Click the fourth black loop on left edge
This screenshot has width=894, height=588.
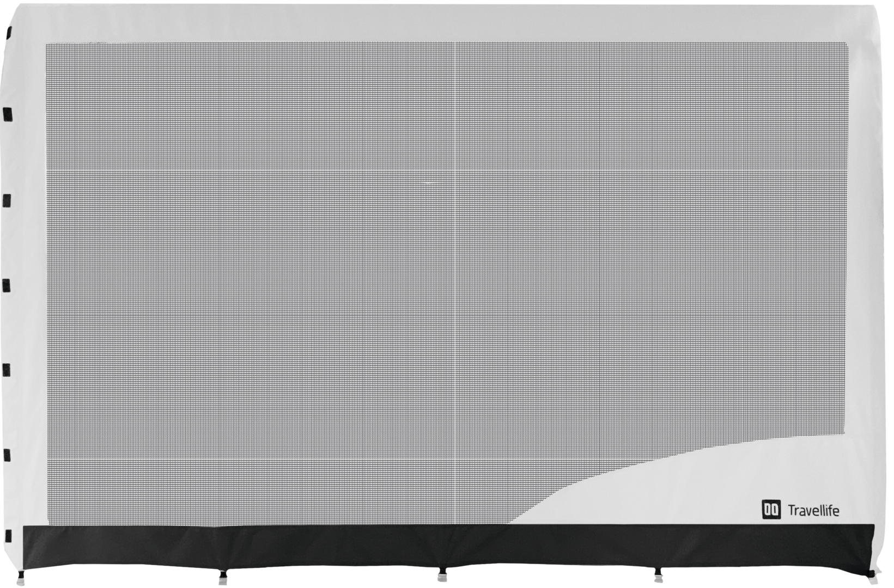click(7, 285)
